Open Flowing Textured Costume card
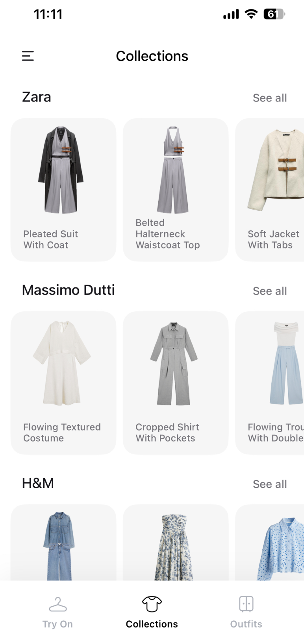Image resolution: width=304 pixels, height=644 pixels. [63, 383]
